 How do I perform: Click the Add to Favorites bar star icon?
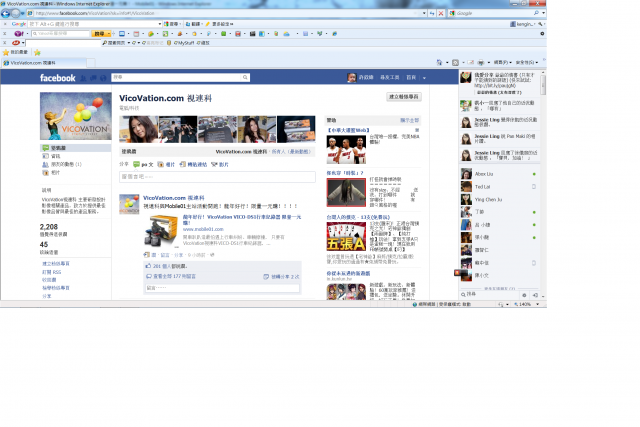click(37, 52)
